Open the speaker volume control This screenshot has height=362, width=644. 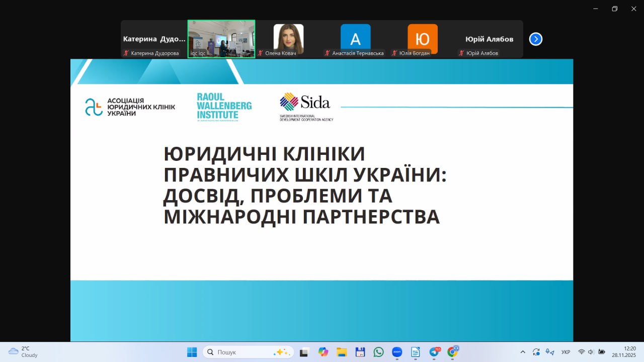pyautogui.click(x=591, y=352)
